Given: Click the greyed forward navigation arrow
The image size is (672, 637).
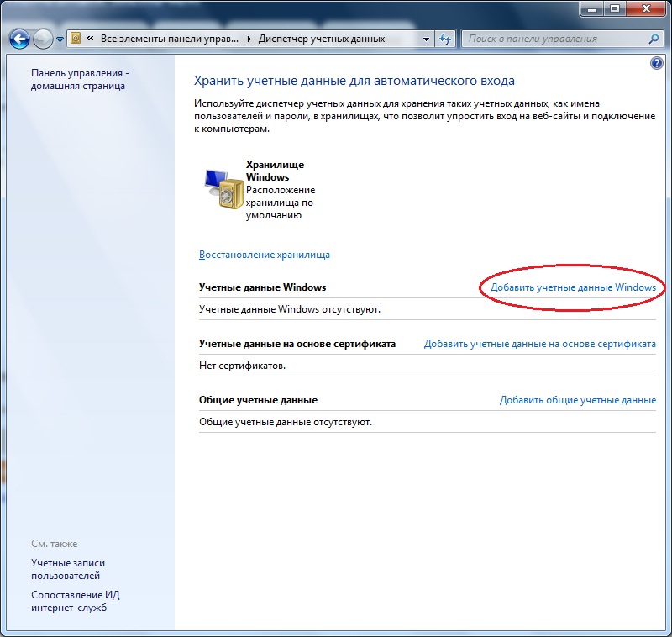Looking at the screenshot, I should coord(43,39).
